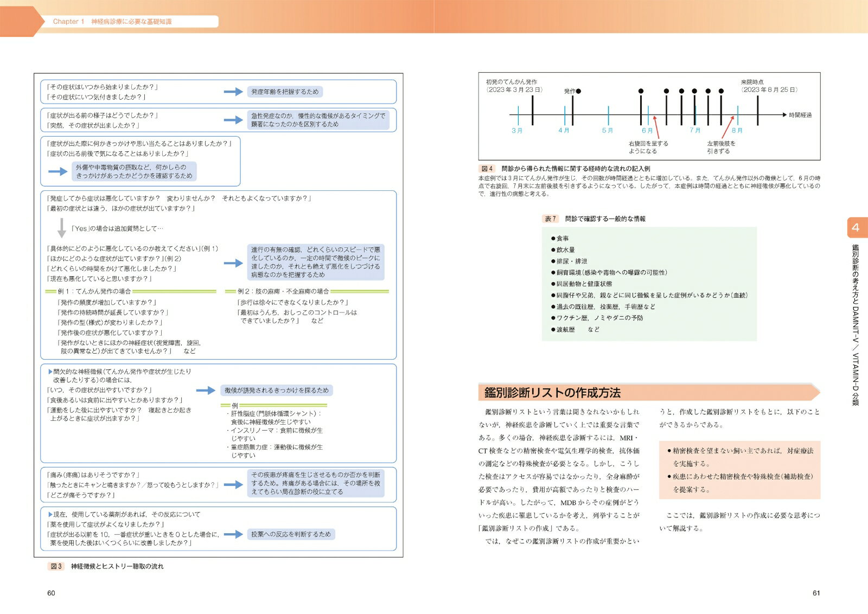Click the 図4 figure caption label
This screenshot has width=868, height=614.
pyautogui.click(x=487, y=169)
